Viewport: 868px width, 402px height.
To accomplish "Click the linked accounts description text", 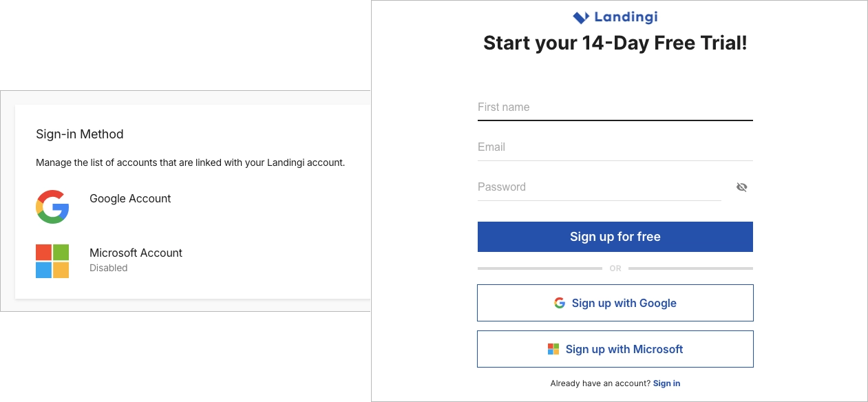I will coord(190,163).
